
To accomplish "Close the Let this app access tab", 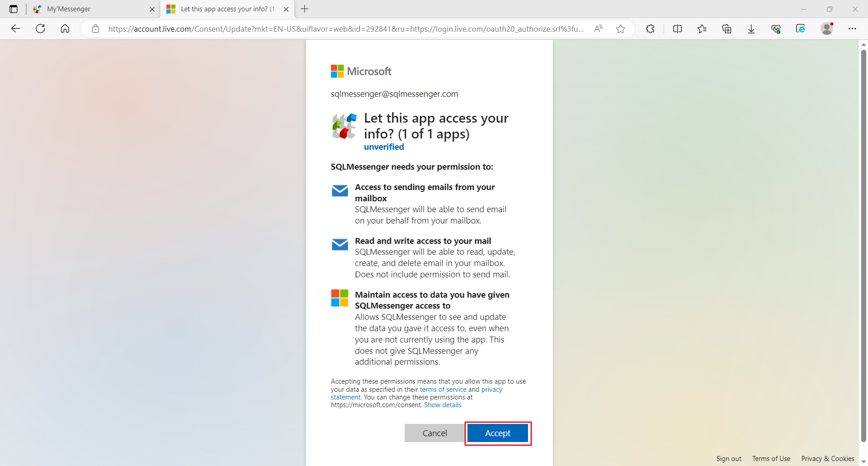I will point(286,9).
